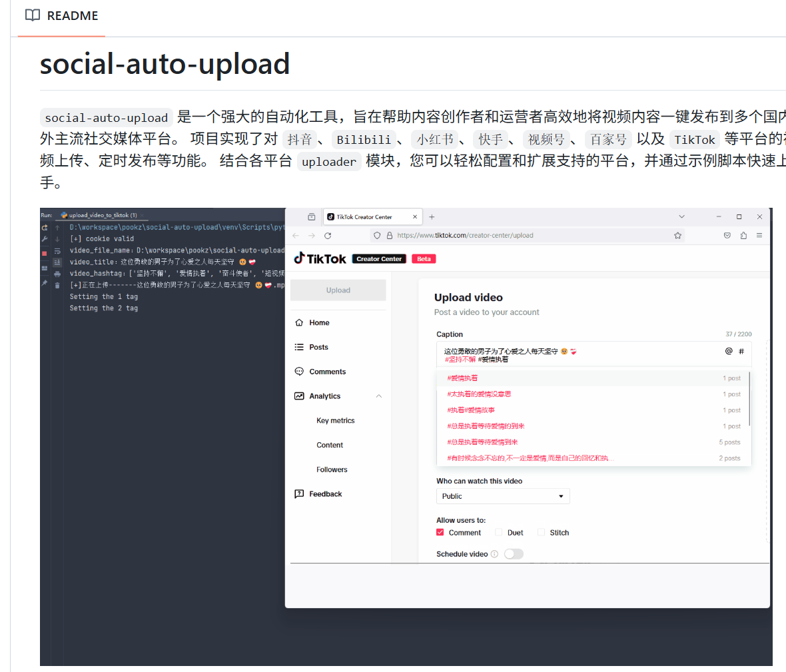
Task: Select hashtag suggestion #爱情执着
Action: click(x=593, y=378)
